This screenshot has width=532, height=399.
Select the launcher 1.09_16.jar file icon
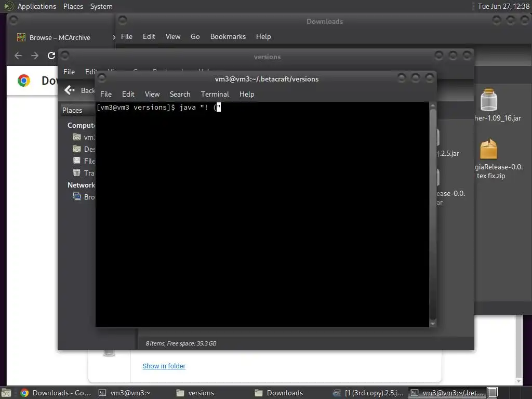coord(488,100)
